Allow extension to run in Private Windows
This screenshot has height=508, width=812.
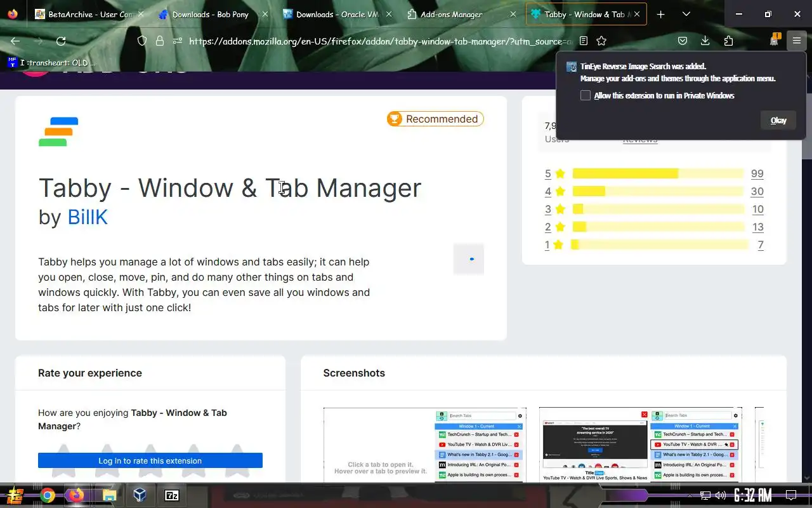coord(586,95)
